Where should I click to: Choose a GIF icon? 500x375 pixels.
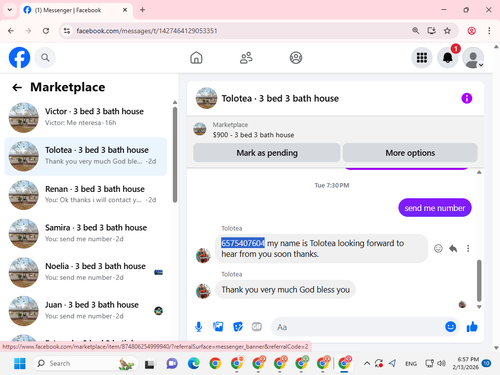click(257, 327)
